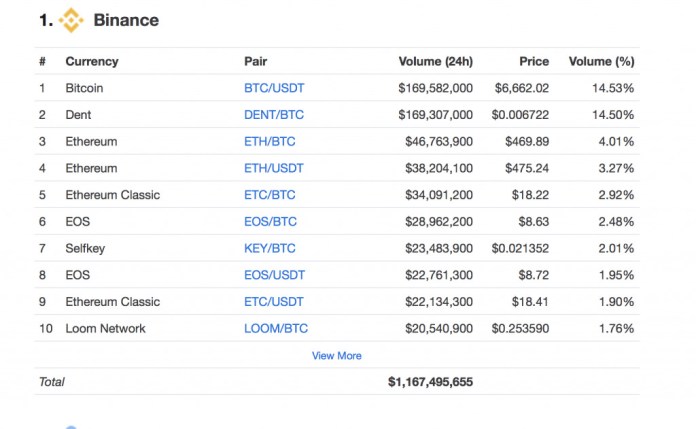This screenshot has width=696, height=429.
Task: Open the ETC/USDT pair link
Action: tap(273, 302)
